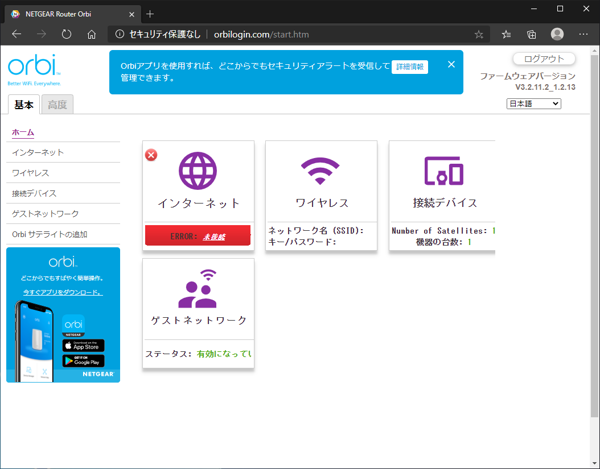Image resolution: width=600 pixels, height=469 pixels.
Task: Open the browser profile avatar
Action: 557,34
